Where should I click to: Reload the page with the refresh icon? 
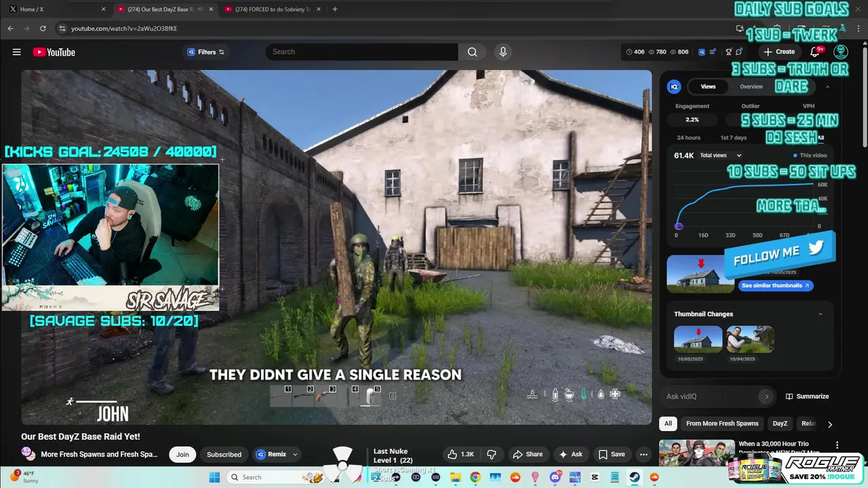(x=43, y=28)
